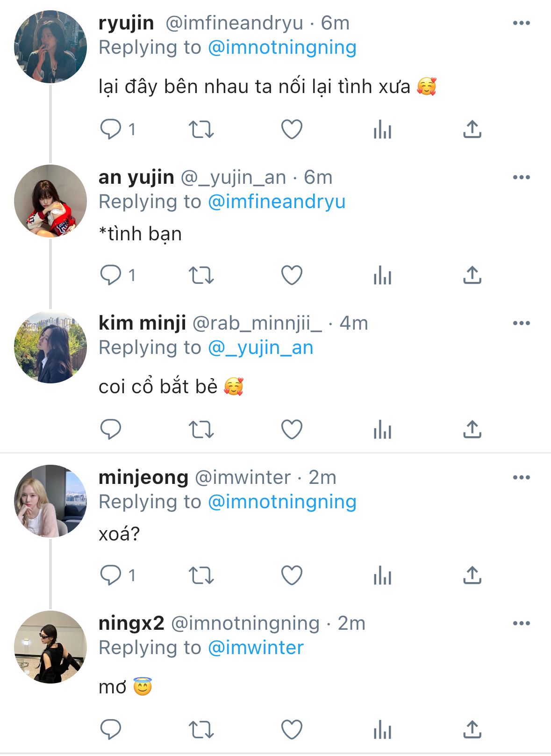Reply to ningx2's 'mơ' tweet

click(111, 730)
